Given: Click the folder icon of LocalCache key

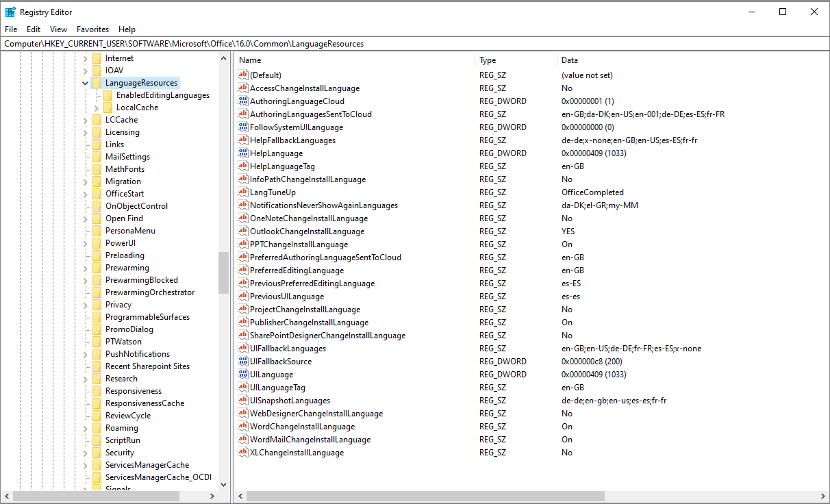Looking at the screenshot, I should [x=108, y=108].
